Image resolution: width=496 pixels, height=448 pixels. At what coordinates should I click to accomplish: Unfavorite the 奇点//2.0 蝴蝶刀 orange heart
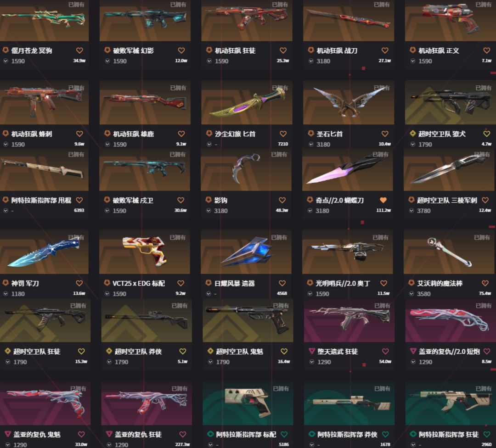tap(383, 200)
